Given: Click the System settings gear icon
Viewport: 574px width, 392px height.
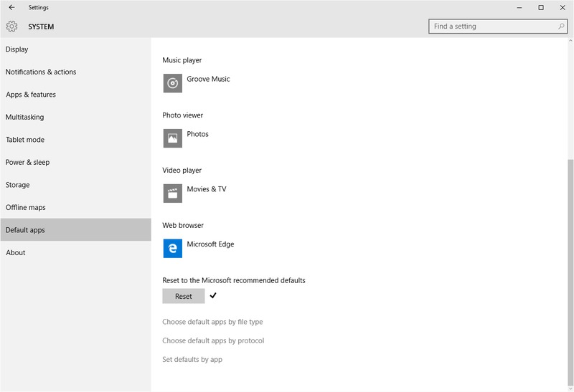Looking at the screenshot, I should click(11, 27).
